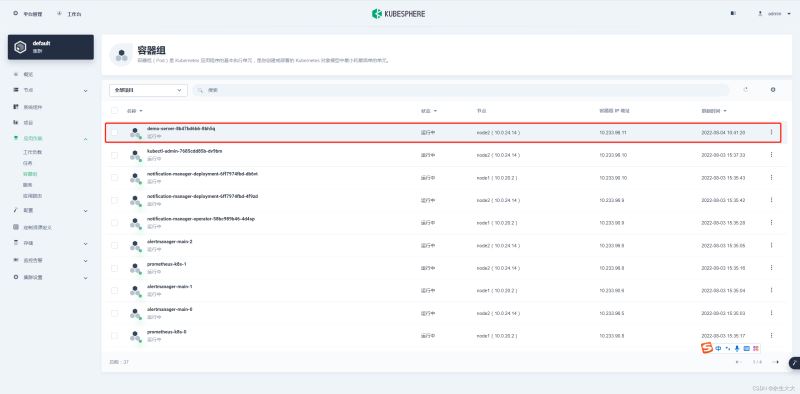
Task: Click the refresh icon above the table
Action: pos(745,90)
